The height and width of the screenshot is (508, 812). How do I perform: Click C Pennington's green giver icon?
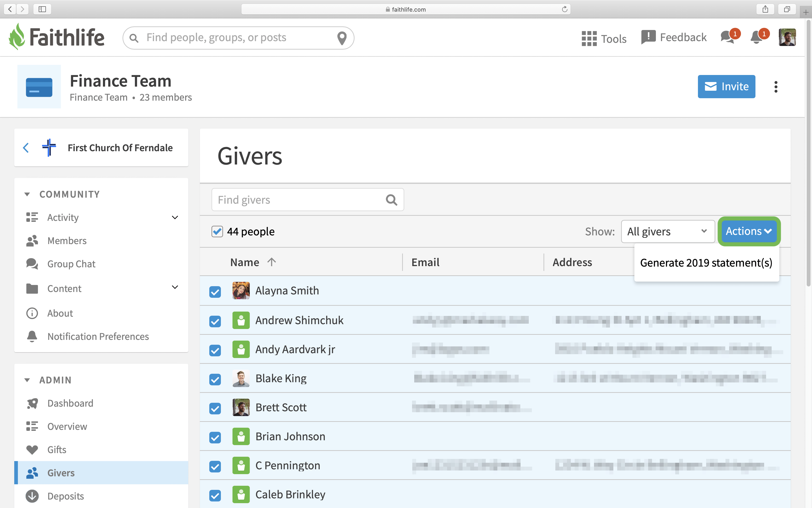(x=241, y=465)
